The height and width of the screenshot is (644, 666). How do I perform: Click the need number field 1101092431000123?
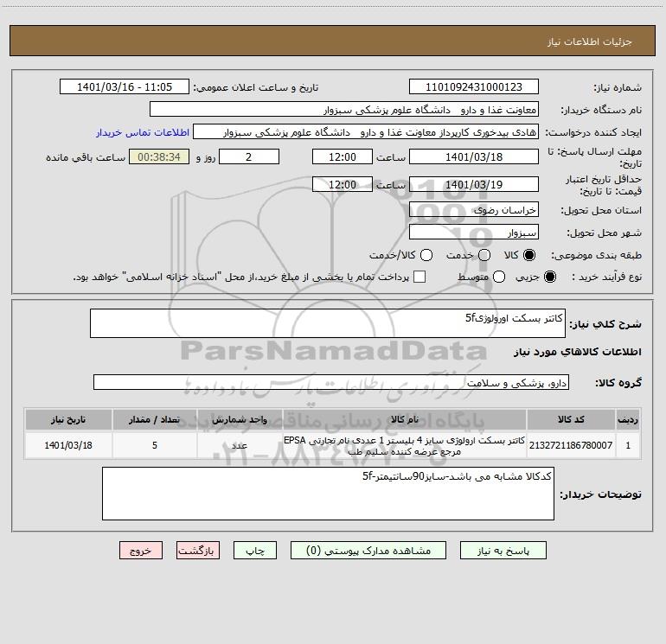tap(474, 87)
